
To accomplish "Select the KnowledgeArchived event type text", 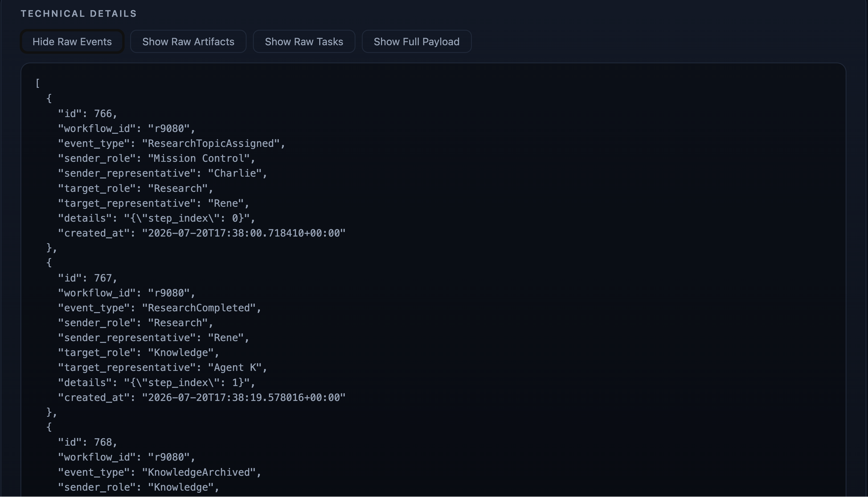I will click(x=199, y=473).
